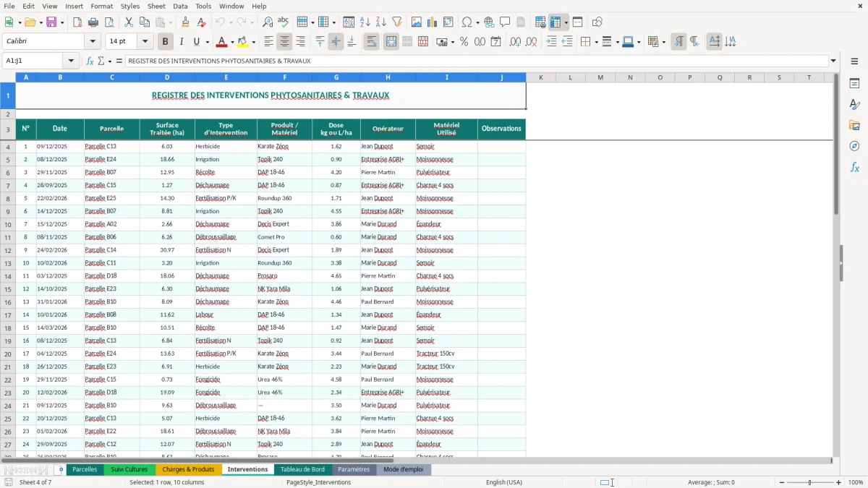Run the Spelling check icon

[x=284, y=22]
